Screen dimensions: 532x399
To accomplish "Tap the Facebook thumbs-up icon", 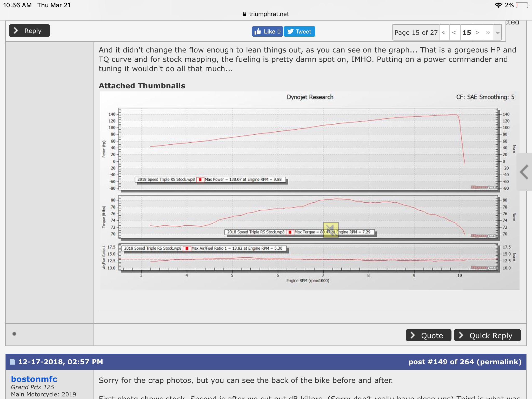I will [x=258, y=31].
